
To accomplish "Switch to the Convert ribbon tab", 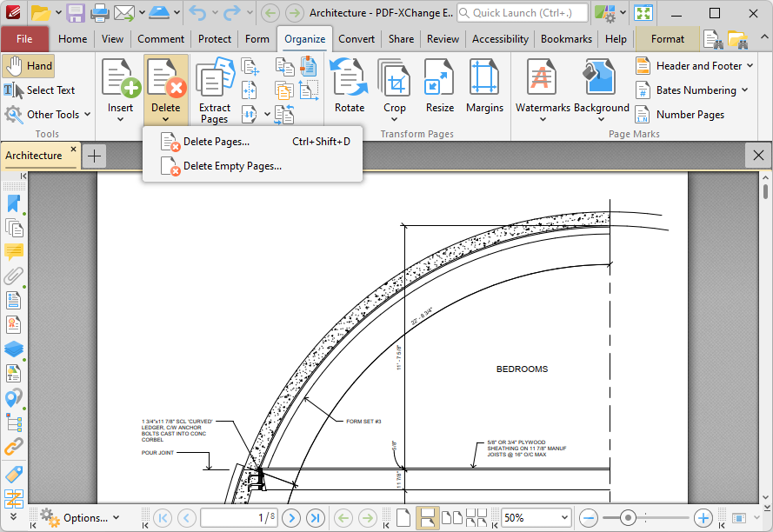I will [357, 39].
